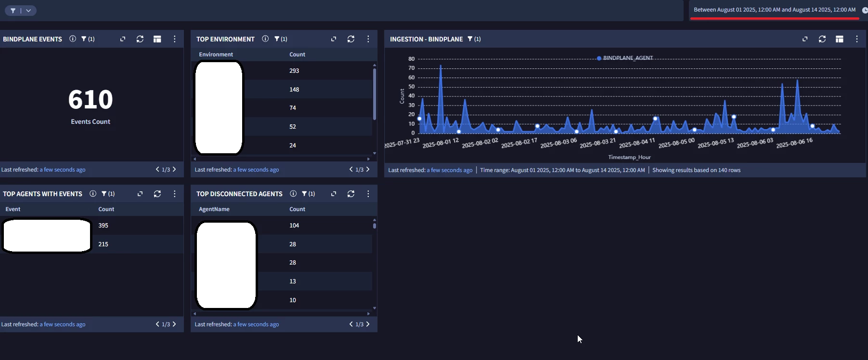Select count 104 in Top Disconnected Agents
Image resolution: width=868 pixels, height=360 pixels.
point(294,226)
